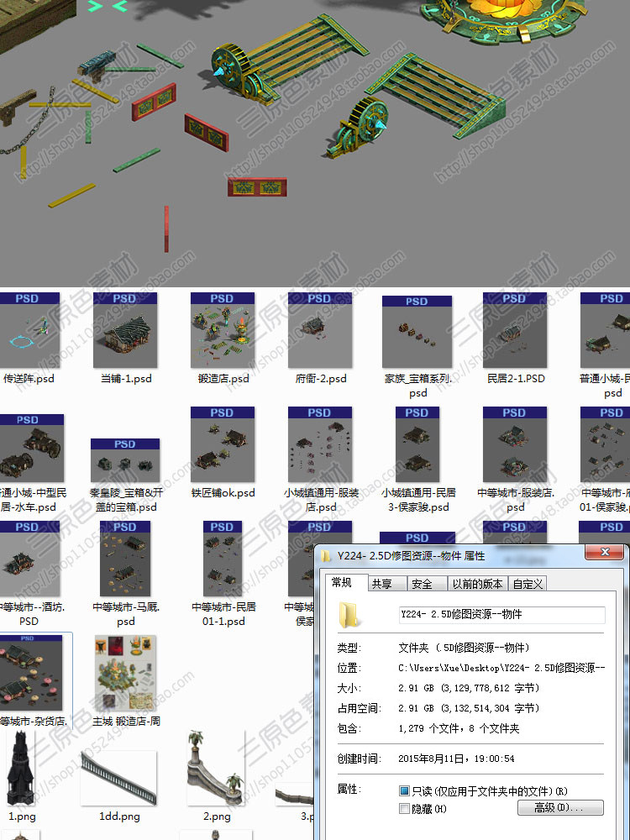Viewport: 630px width, 840px height.
Task: Select 中等城市--酒坊.PSD file icon
Action: [29, 559]
